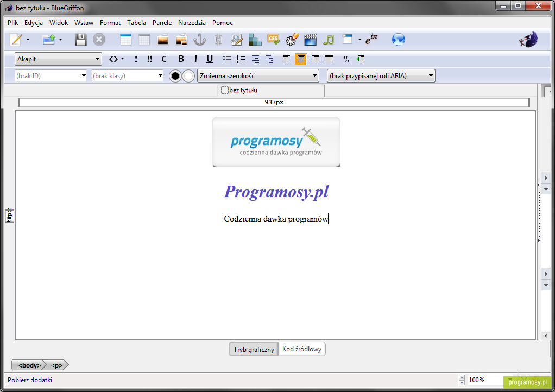Pick the white background color swatch
Image resolution: width=555 pixels, height=392 pixels.
point(188,75)
